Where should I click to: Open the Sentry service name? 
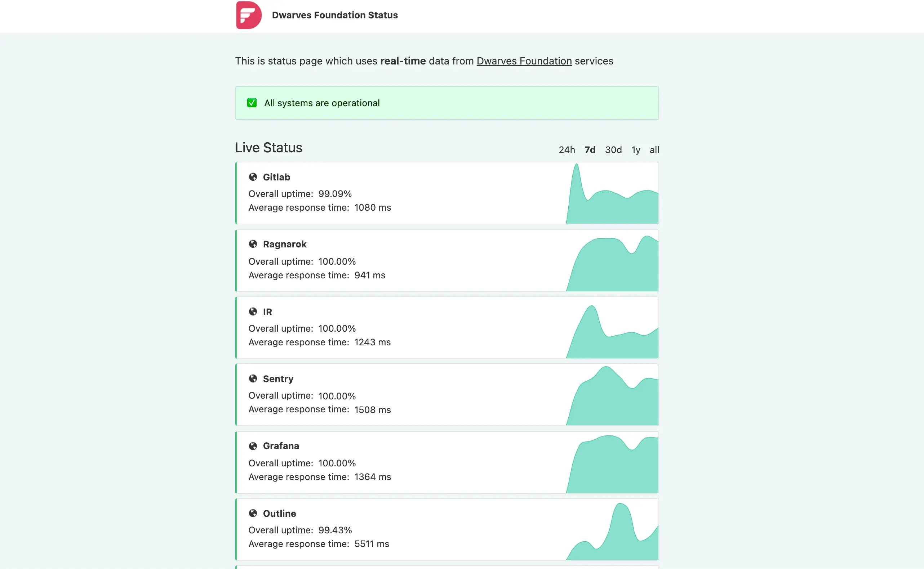pos(278,378)
